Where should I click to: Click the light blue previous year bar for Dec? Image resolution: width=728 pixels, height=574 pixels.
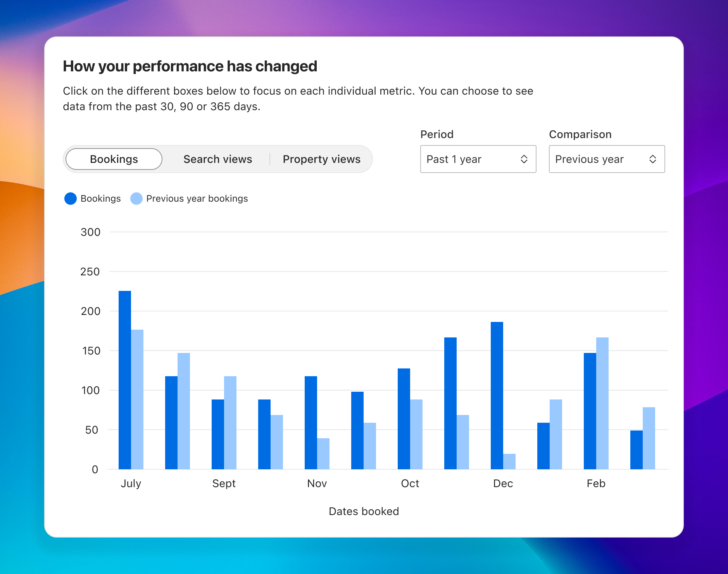[509, 462]
